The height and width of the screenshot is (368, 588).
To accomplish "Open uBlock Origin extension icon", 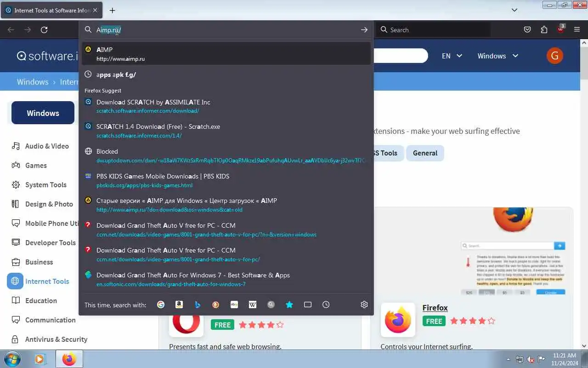I will pos(560,29).
